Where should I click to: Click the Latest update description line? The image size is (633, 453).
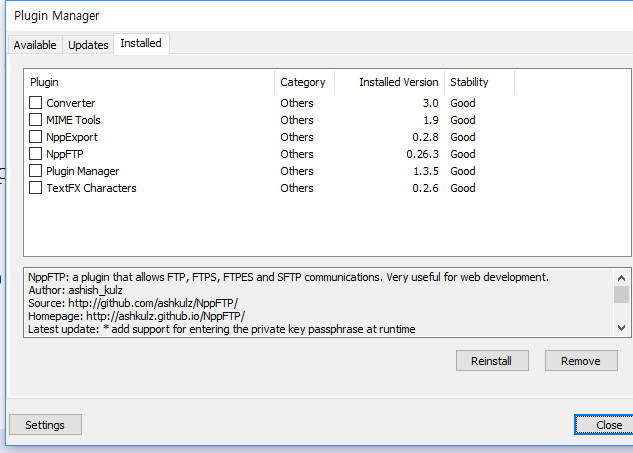[x=222, y=329]
